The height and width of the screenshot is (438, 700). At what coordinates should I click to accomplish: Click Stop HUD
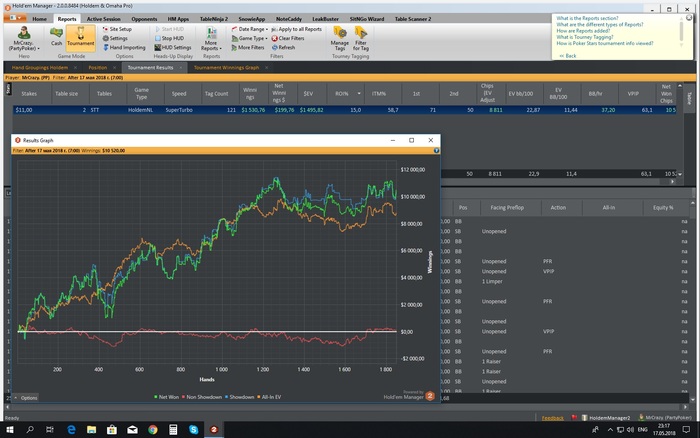pyautogui.click(x=169, y=38)
